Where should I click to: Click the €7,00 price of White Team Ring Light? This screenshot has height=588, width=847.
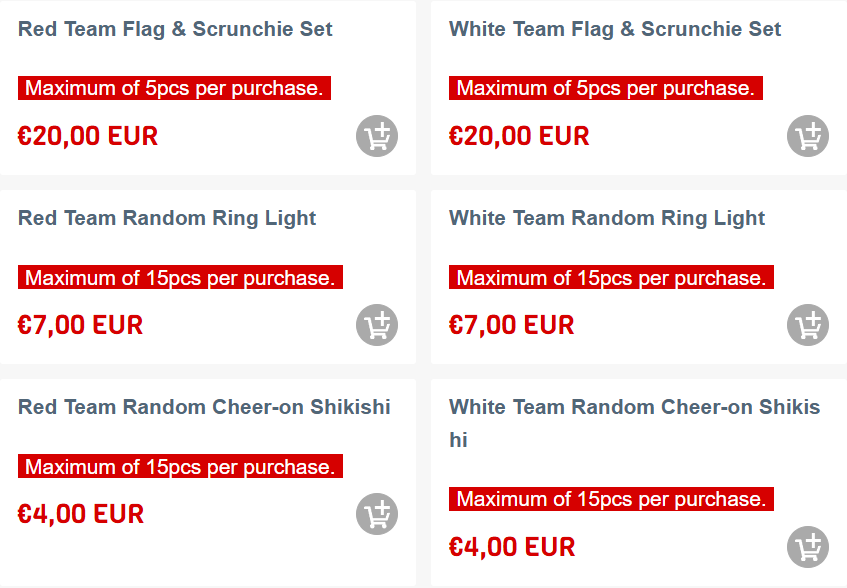coord(512,325)
